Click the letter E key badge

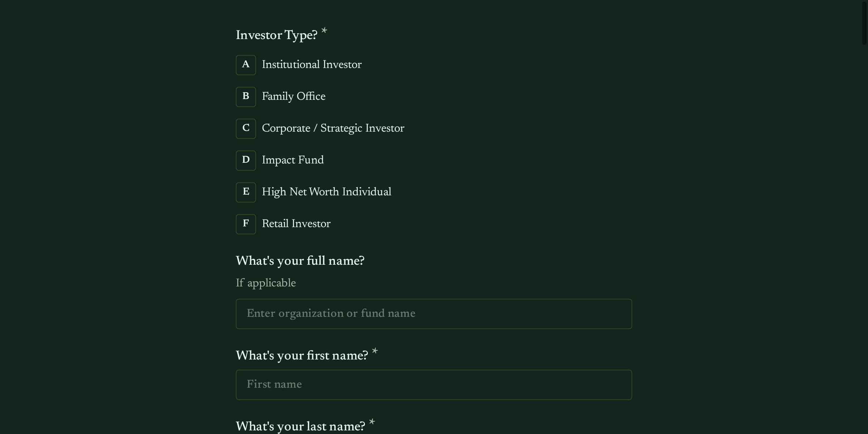[246, 192]
